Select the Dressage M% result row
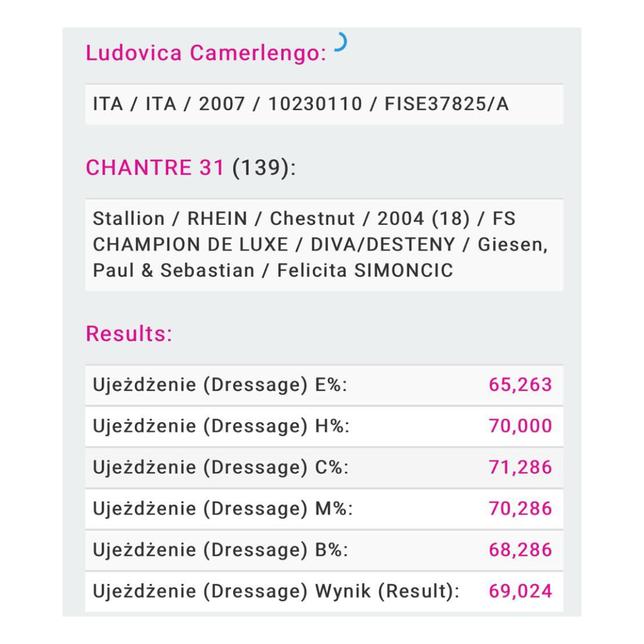The image size is (644, 644). pos(324,509)
